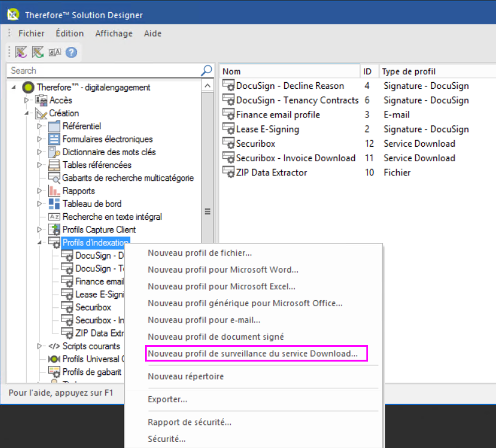Click the second designer toolbar icon with green arrow
This screenshot has height=448, width=496.
click(38, 52)
